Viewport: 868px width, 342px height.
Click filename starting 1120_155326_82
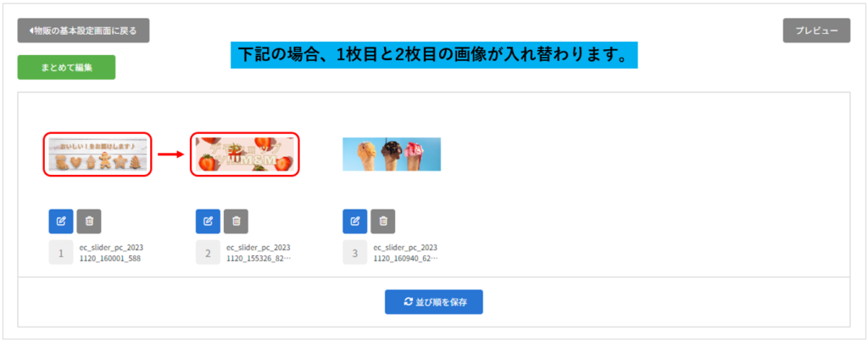click(x=259, y=258)
